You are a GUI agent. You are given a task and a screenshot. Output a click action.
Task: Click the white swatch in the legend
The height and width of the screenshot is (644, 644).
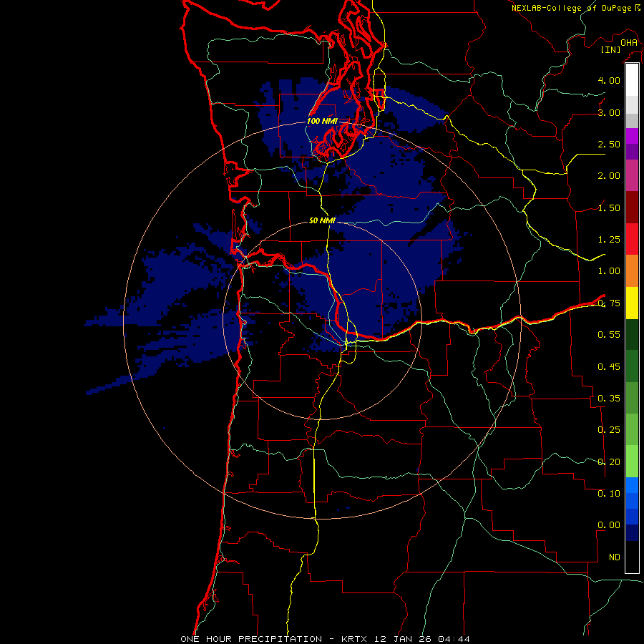[632, 80]
